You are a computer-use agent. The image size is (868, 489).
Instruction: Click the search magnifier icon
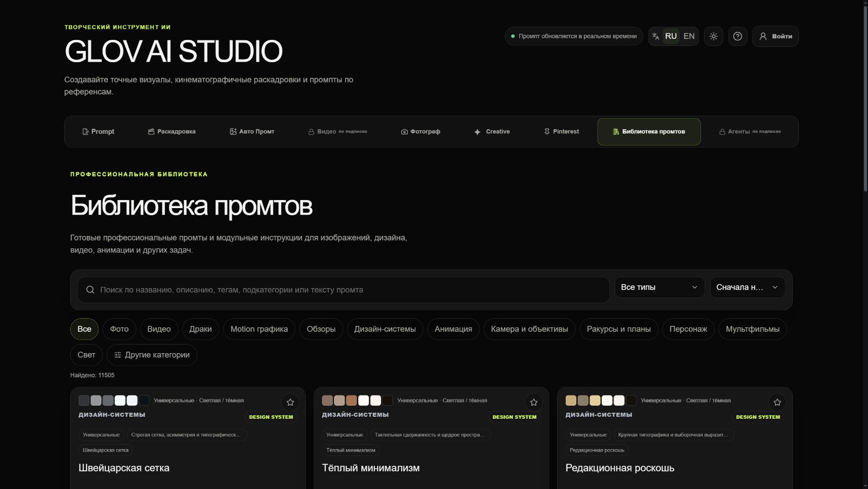pos(90,289)
